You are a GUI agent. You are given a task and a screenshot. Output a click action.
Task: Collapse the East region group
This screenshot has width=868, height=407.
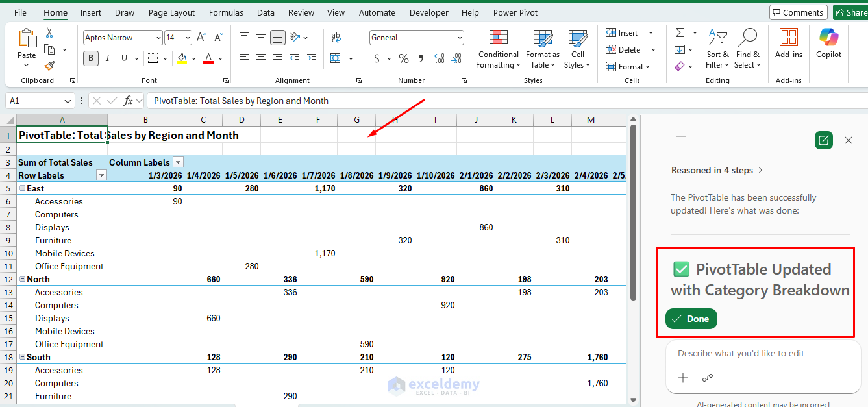point(23,188)
